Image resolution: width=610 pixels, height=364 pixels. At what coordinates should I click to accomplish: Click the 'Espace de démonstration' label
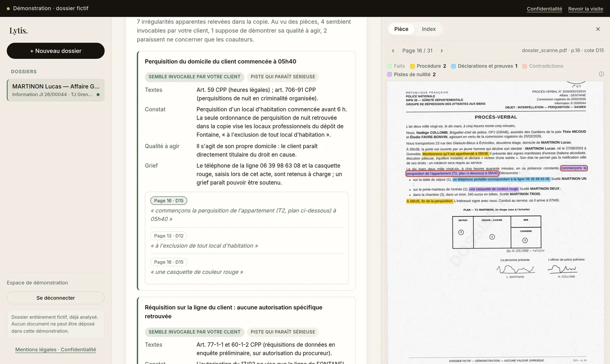tap(37, 283)
